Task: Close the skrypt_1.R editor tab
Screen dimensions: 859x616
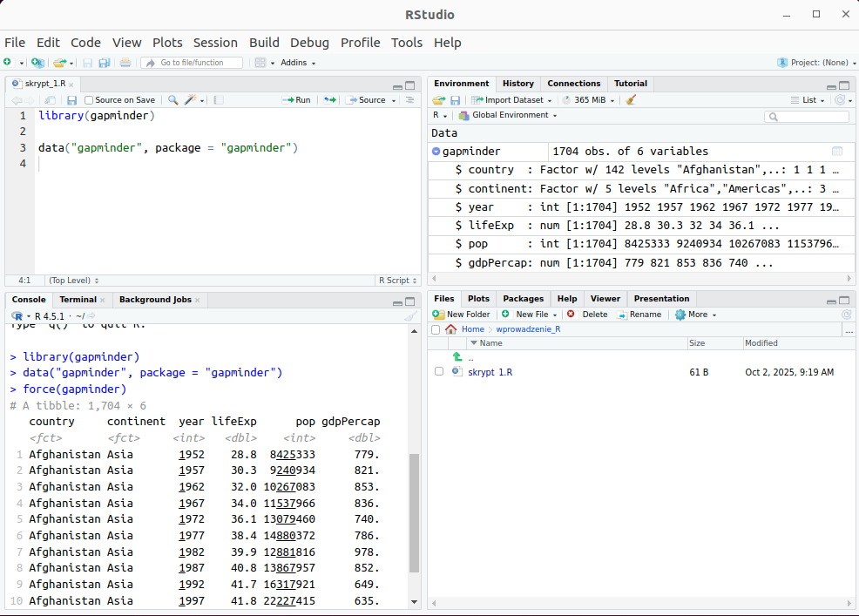Action: [x=71, y=85]
